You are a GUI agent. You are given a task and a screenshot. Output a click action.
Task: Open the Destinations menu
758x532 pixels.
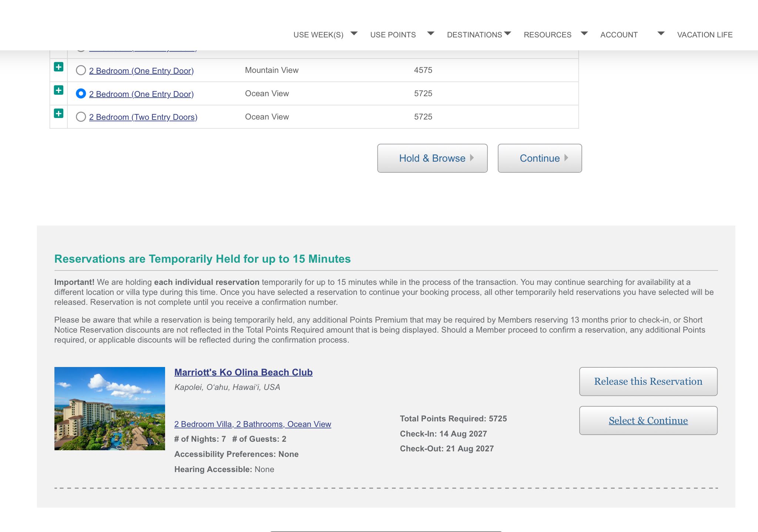click(474, 35)
